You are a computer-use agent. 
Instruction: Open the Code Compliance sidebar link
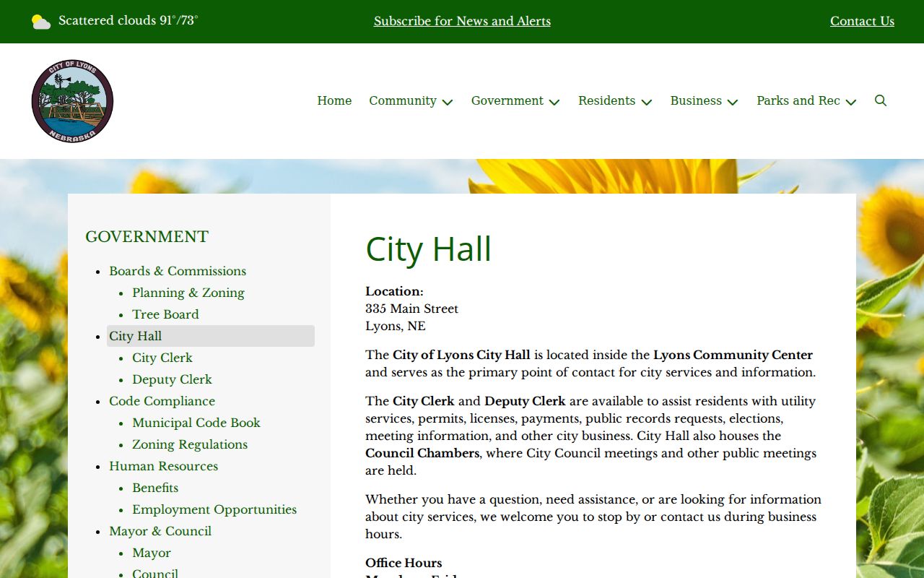tap(162, 401)
